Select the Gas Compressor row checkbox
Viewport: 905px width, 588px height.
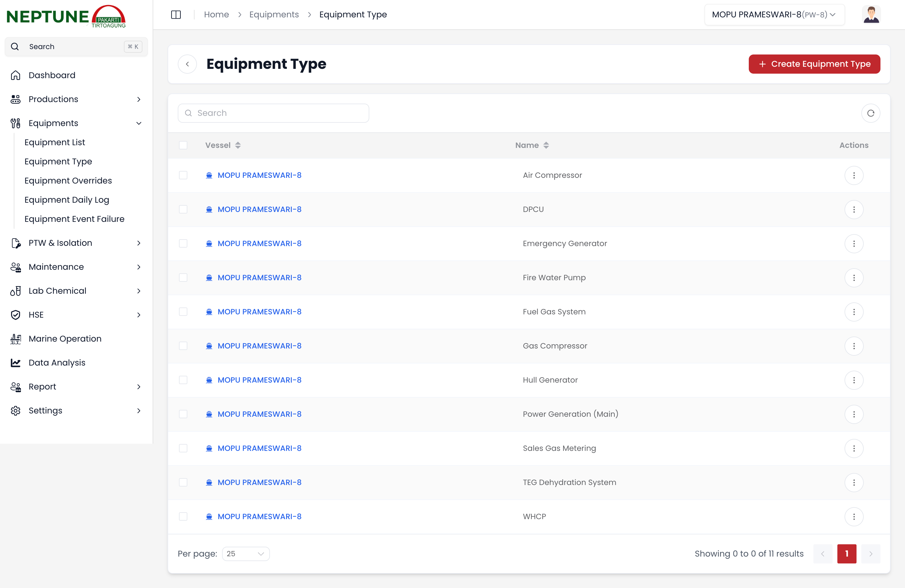(x=183, y=346)
